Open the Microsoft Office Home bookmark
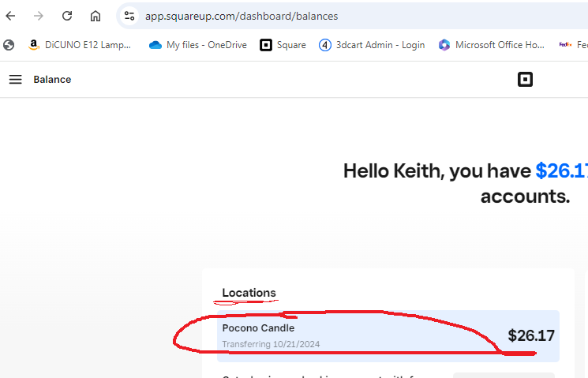 pyautogui.click(x=492, y=45)
